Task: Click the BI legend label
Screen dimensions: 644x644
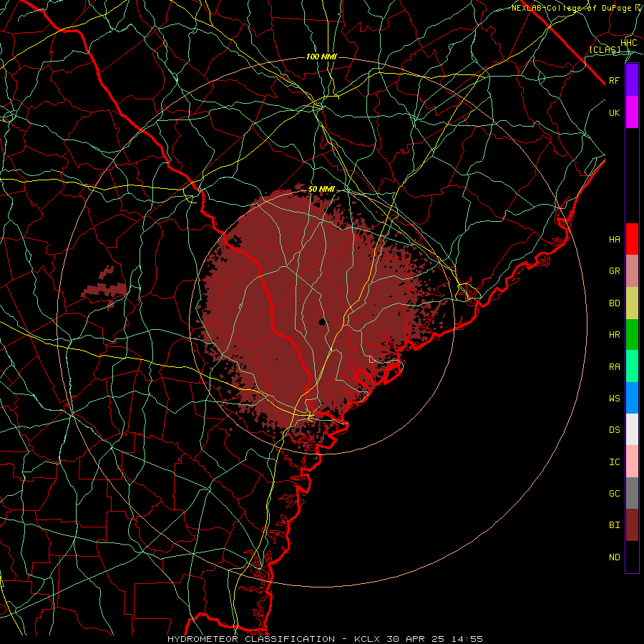Action: click(x=615, y=525)
